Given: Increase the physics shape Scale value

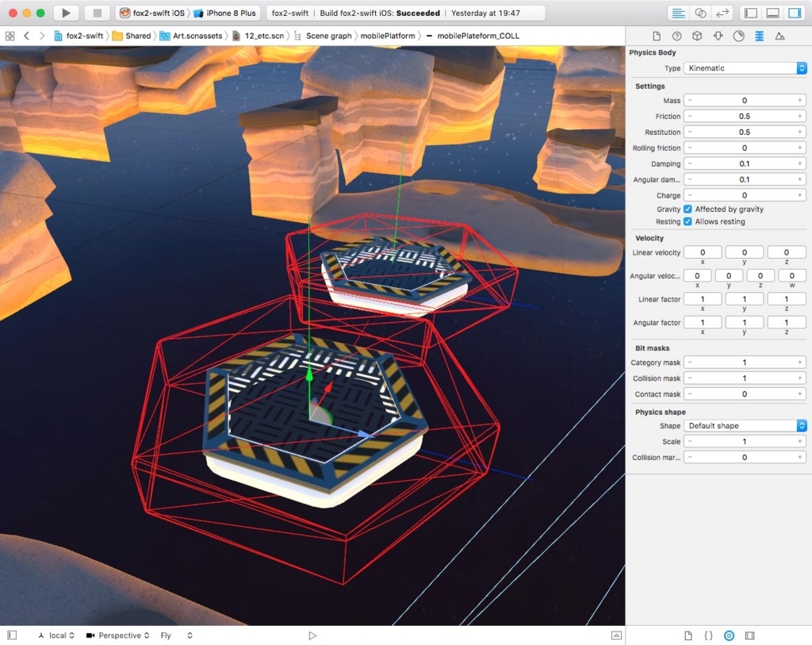Looking at the screenshot, I should [x=799, y=441].
